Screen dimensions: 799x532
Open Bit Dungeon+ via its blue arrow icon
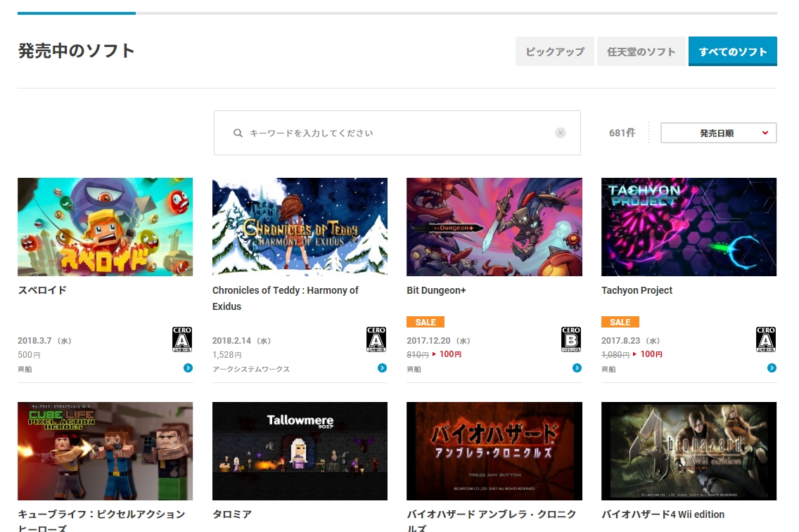(577, 368)
